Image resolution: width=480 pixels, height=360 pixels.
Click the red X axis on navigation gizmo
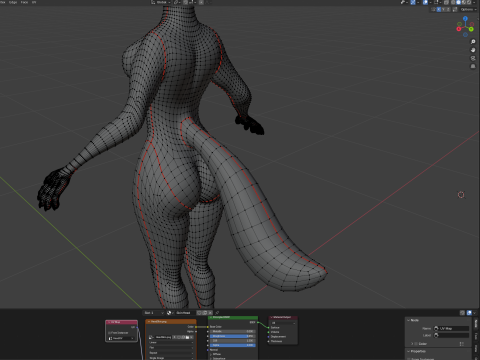459,29
